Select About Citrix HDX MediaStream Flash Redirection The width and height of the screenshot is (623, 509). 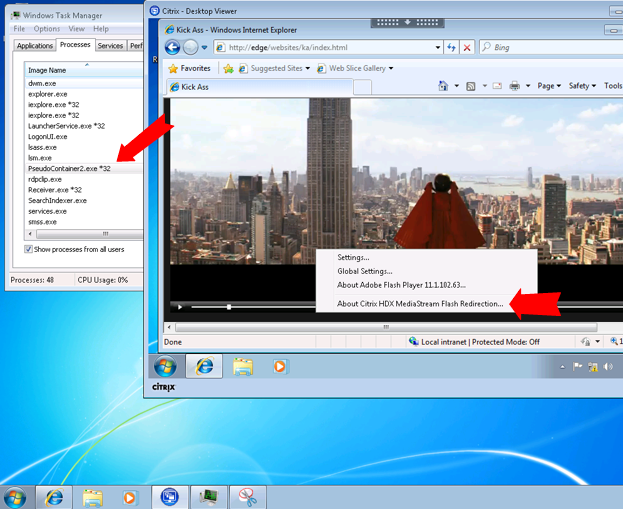pyautogui.click(x=420, y=303)
